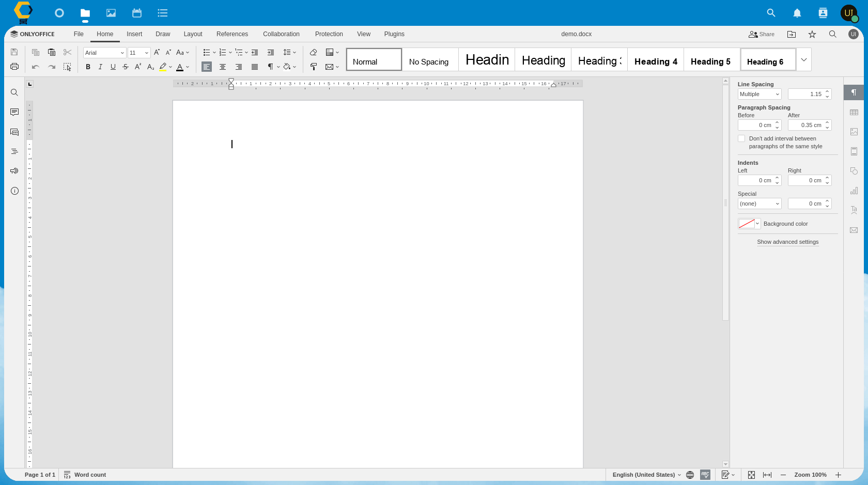Screen dimensions: 868x485
Task: Toggle Align left
Action: [x=207, y=67]
